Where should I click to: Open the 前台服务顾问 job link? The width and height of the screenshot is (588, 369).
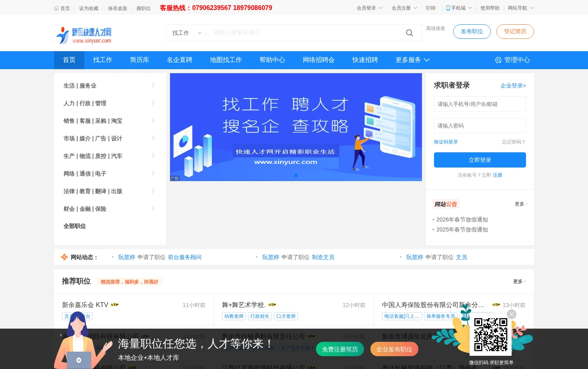(185, 257)
